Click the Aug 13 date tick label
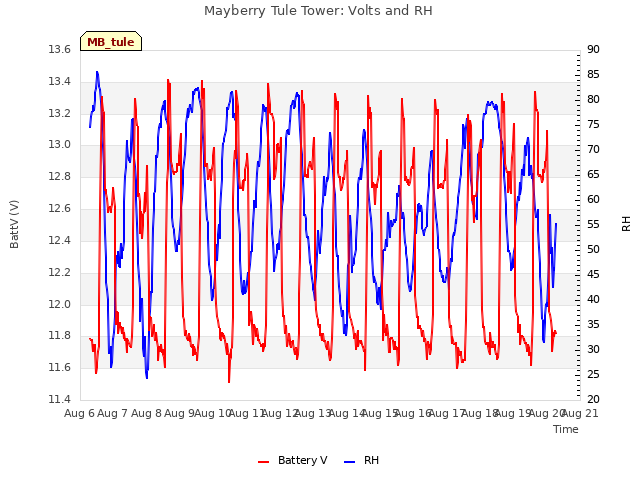 coord(313,413)
